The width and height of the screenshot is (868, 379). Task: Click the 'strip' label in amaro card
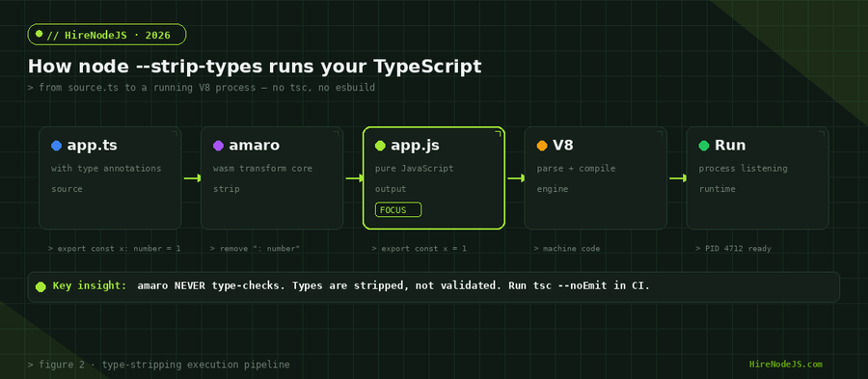click(x=227, y=189)
